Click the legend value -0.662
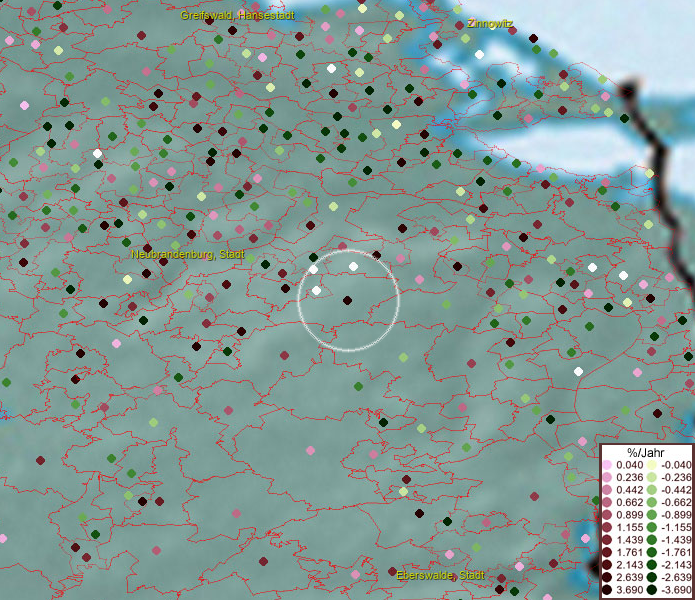 (x=676, y=503)
